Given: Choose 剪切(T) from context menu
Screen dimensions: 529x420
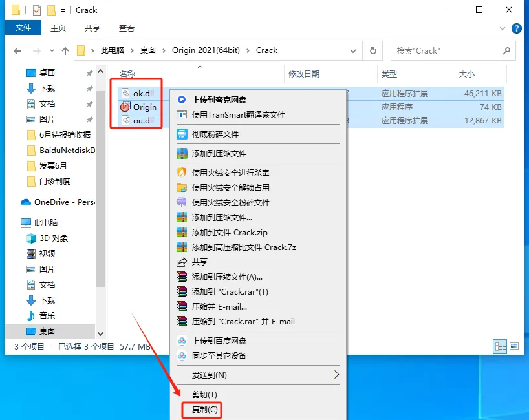Looking at the screenshot, I should pos(204,394).
